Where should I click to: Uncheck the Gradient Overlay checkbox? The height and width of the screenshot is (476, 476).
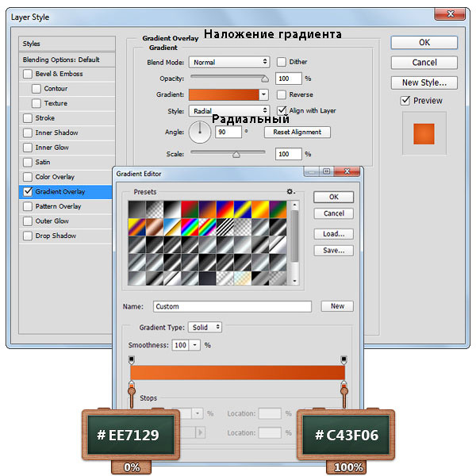click(x=28, y=191)
